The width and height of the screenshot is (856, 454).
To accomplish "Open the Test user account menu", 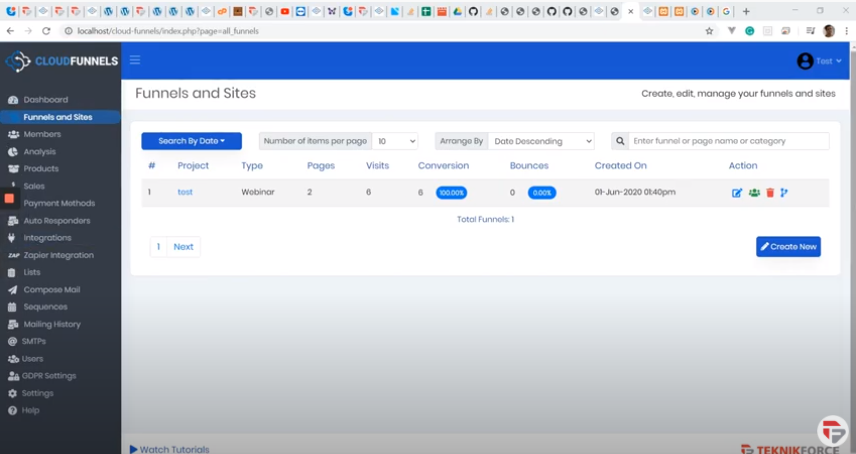I will [819, 61].
